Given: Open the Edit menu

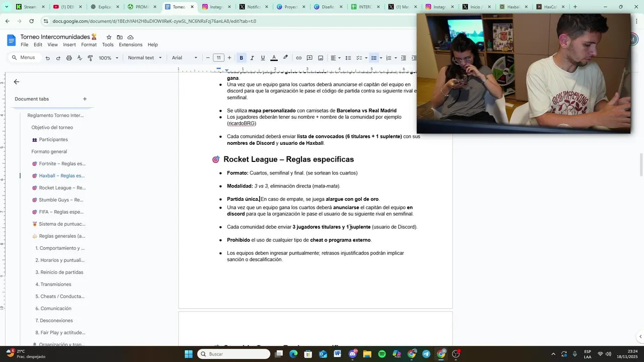Looking at the screenshot, I should pyautogui.click(x=38, y=45).
